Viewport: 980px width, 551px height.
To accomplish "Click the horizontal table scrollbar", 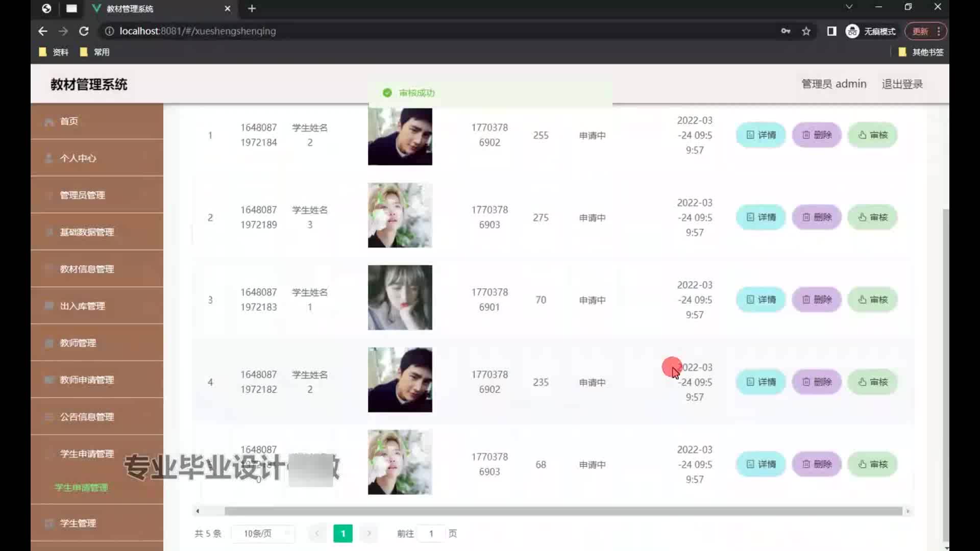I will point(561,511).
